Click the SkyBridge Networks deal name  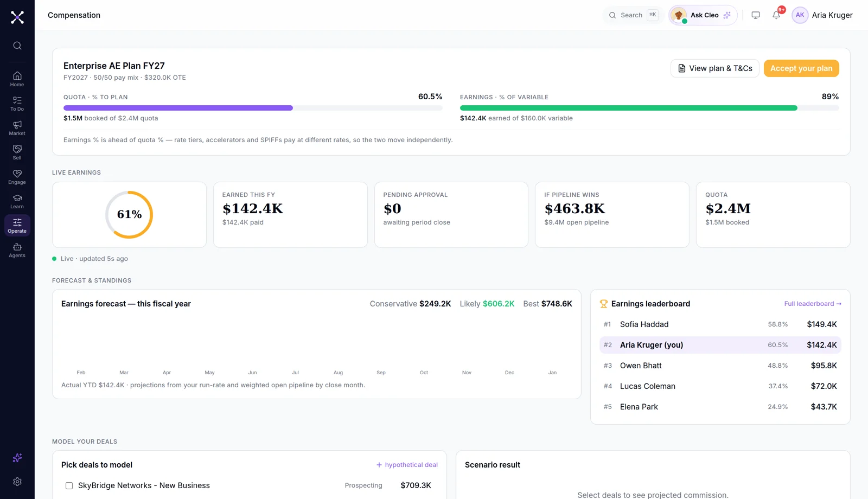(x=144, y=485)
